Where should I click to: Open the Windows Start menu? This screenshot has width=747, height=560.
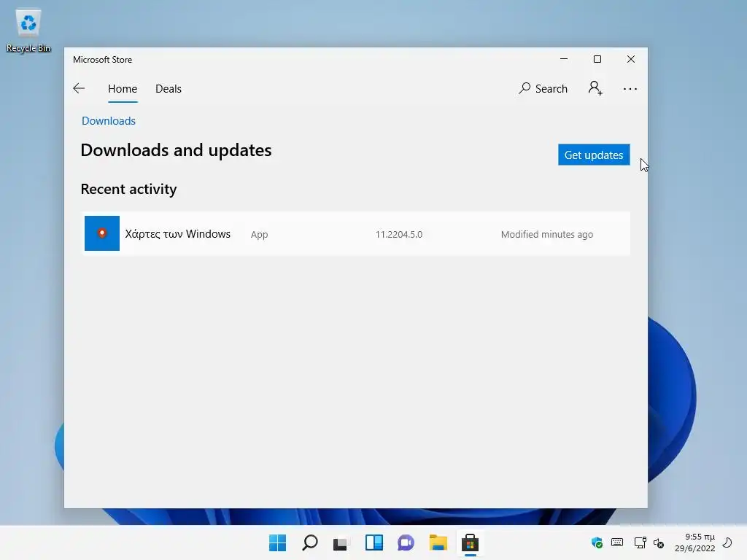277,542
